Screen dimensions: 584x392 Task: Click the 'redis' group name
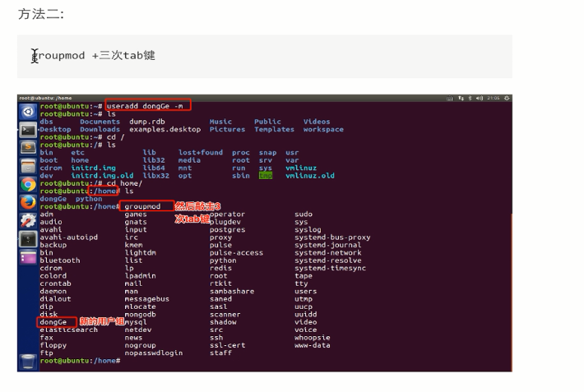pos(220,268)
